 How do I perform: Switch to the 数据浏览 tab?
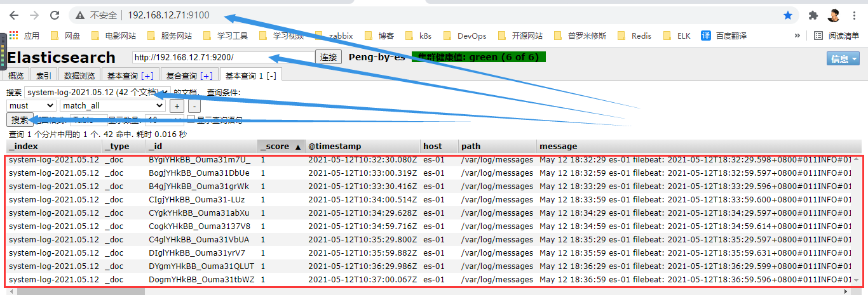pos(79,75)
